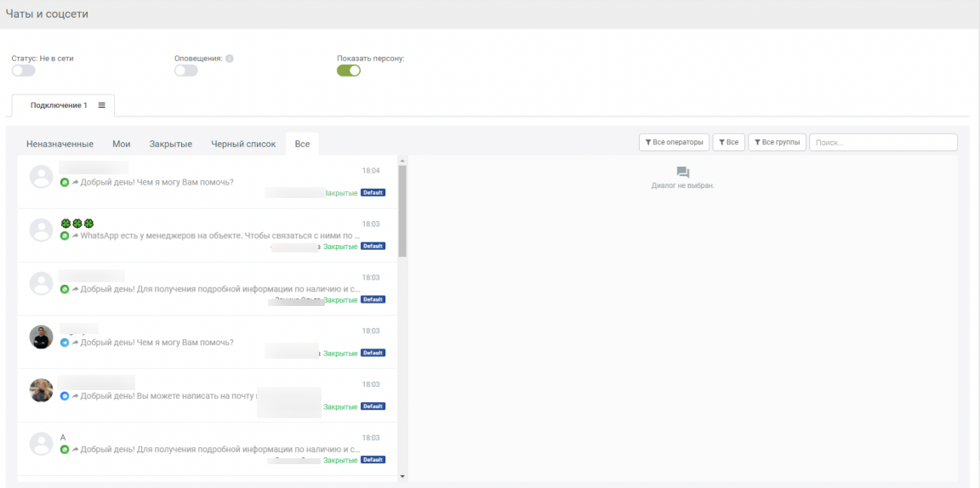Toggle the Статус online switch

23,71
